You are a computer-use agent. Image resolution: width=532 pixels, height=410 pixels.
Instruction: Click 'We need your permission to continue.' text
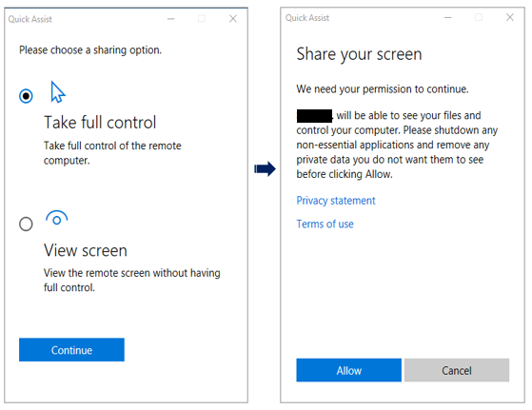pyautogui.click(x=383, y=89)
